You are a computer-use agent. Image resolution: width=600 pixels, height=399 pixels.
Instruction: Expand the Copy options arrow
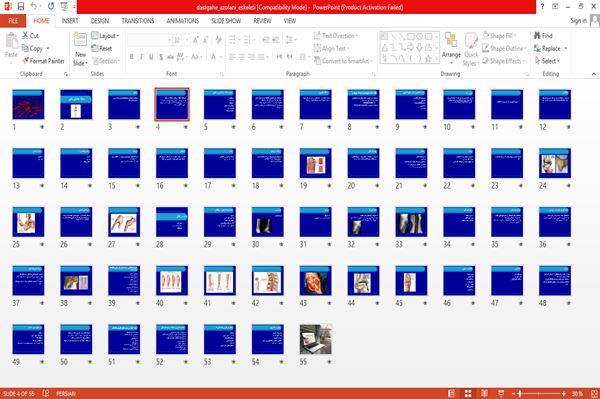click(x=48, y=48)
